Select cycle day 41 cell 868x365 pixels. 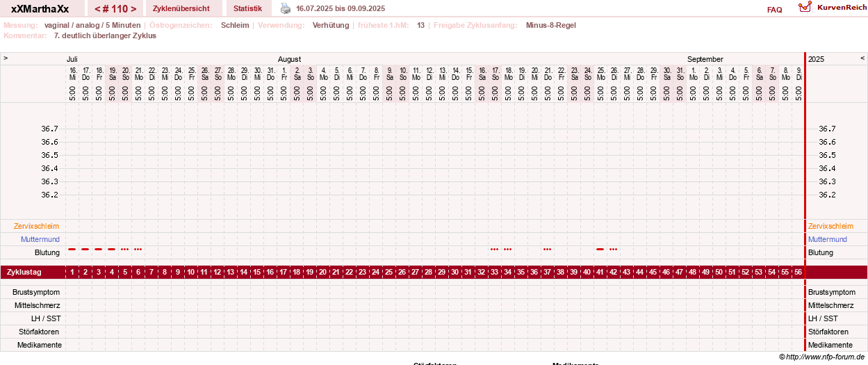(x=600, y=272)
